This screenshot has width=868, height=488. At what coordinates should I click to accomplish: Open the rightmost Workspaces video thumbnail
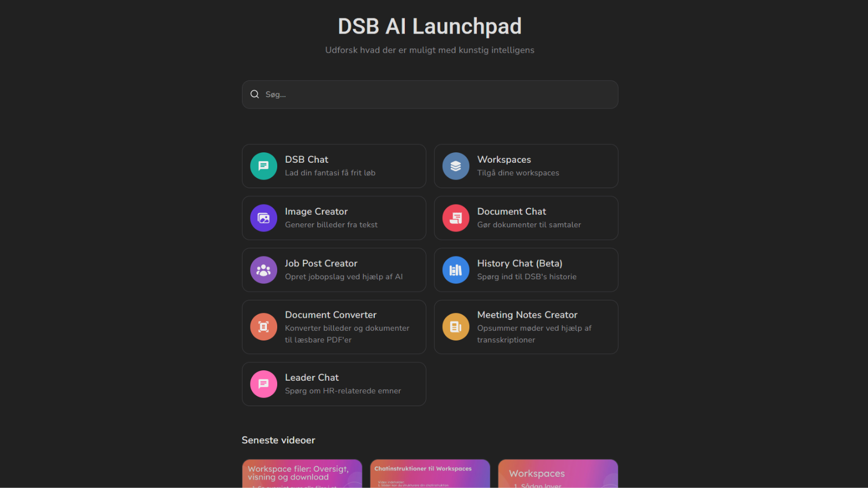tap(558, 473)
